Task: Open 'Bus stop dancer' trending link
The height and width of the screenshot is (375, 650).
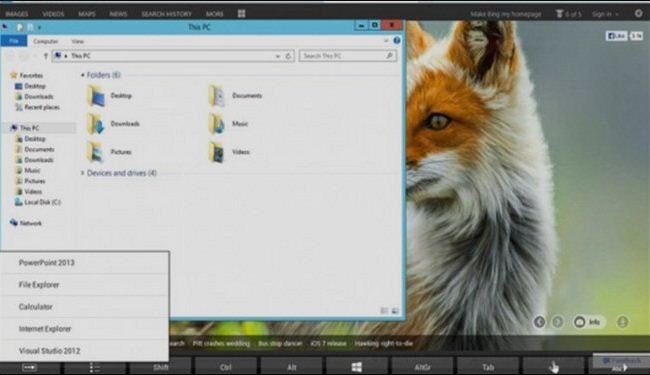Action: click(x=280, y=344)
